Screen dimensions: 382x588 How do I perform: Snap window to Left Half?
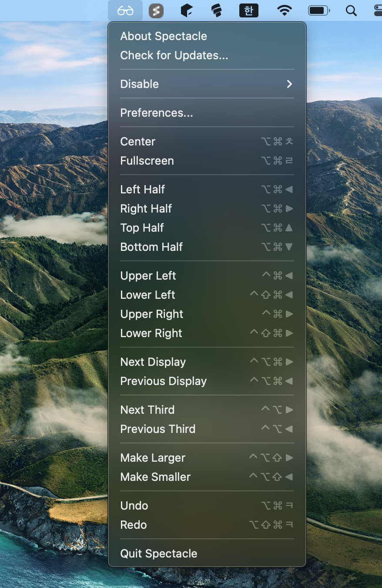(x=207, y=189)
